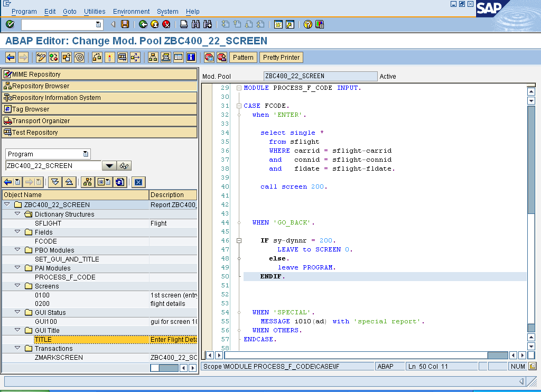The image size is (541, 392).
Task: Click the green checkmark Enter icon
Action: pos(10,24)
